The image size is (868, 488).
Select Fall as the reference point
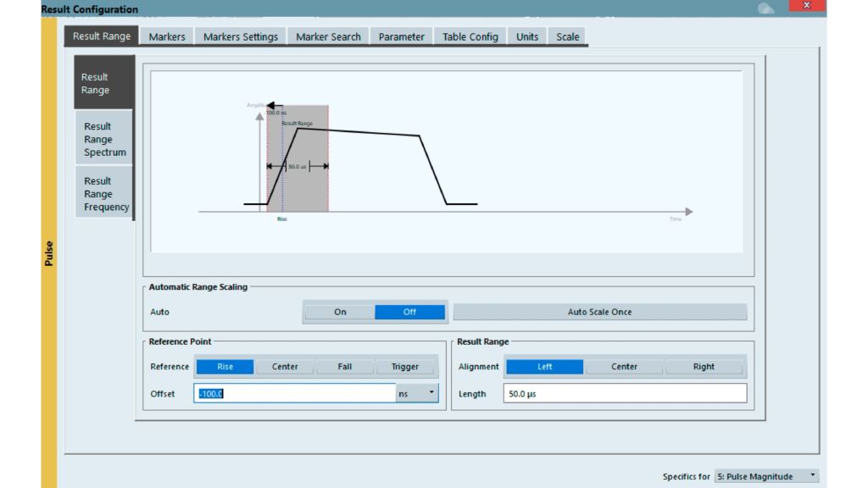[345, 366]
